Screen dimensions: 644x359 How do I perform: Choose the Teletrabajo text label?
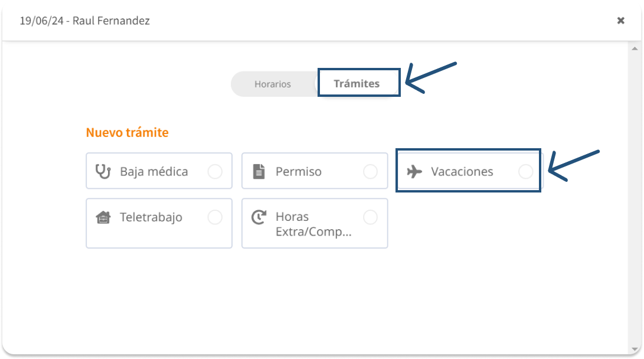(x=151, y=217)
